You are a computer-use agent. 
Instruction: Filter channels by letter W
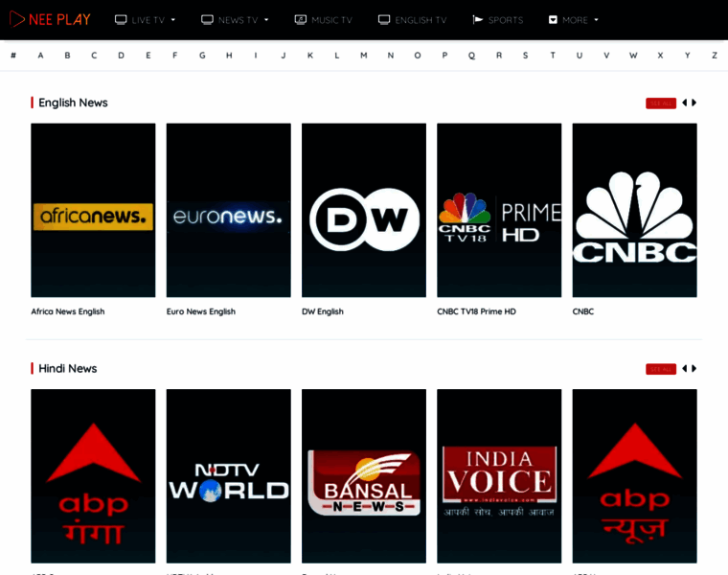point(633,56)
